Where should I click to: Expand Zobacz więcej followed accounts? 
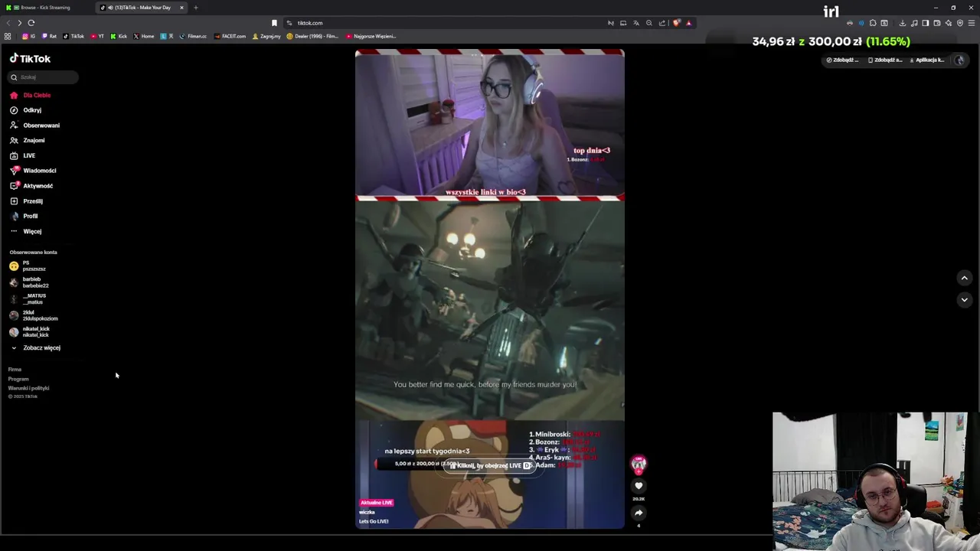point(35,347)
